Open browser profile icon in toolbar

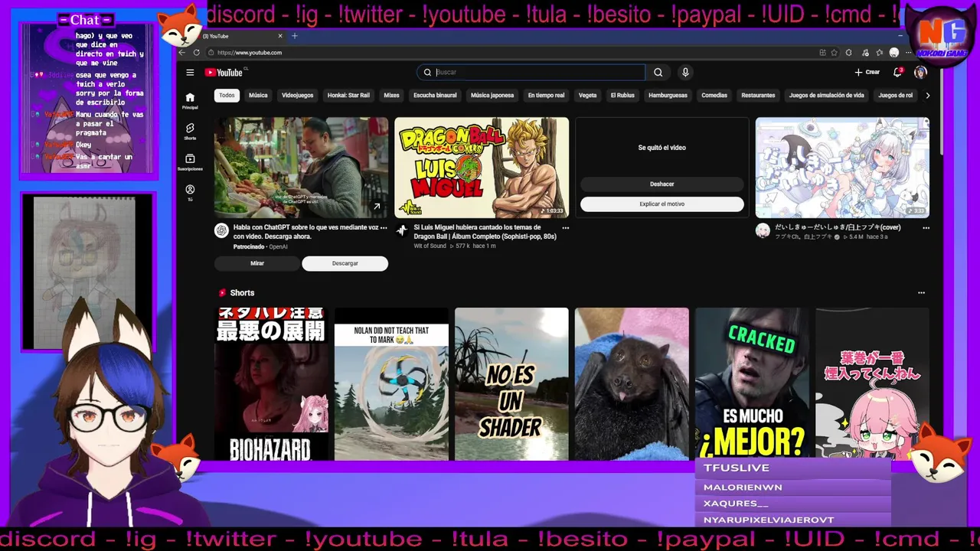coord(894,52)
